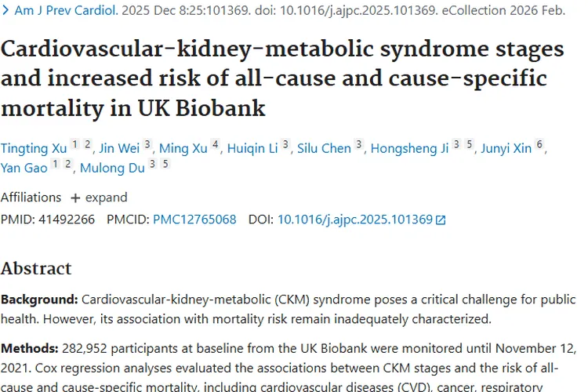Image resolution: width=588 pixels, height=392 pixels.
Task: Click the article title heading
Action: [282, 78]
